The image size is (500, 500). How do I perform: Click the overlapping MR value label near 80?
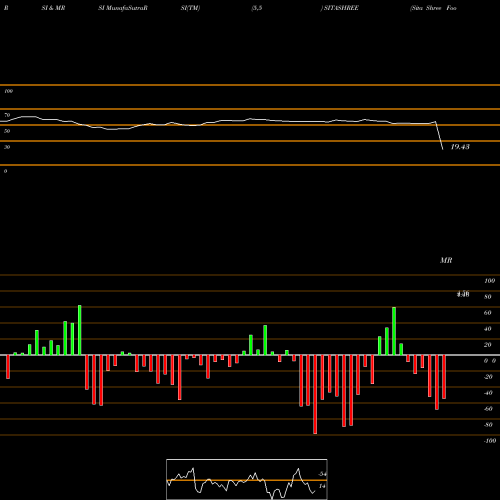coord(463,294)
